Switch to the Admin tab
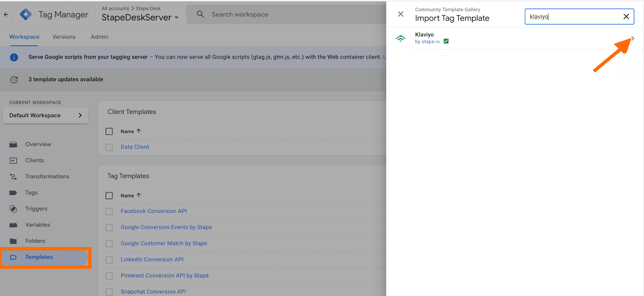 tap(99, 37)
